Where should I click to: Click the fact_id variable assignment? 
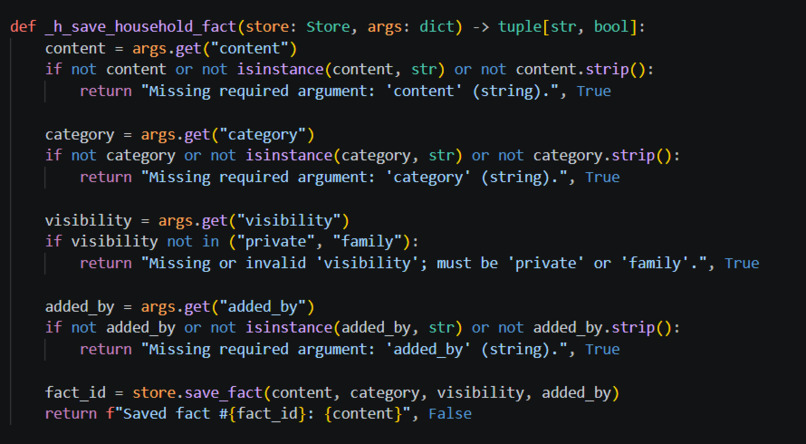[x=75, y=393]
